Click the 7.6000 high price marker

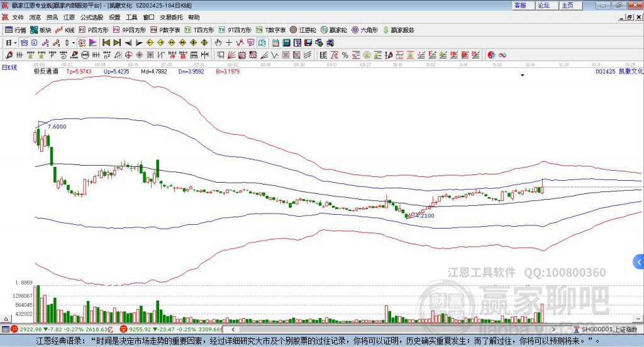tap(57, 127)
